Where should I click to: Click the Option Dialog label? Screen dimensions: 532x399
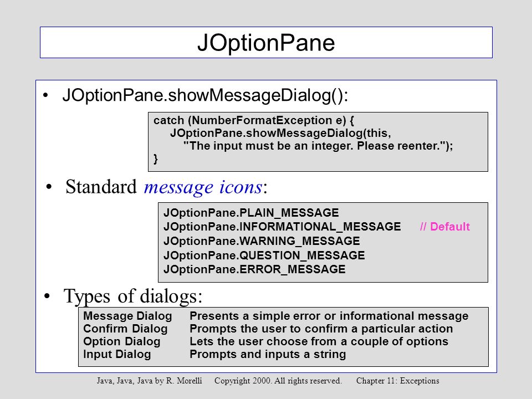click(x=122, y=341)
